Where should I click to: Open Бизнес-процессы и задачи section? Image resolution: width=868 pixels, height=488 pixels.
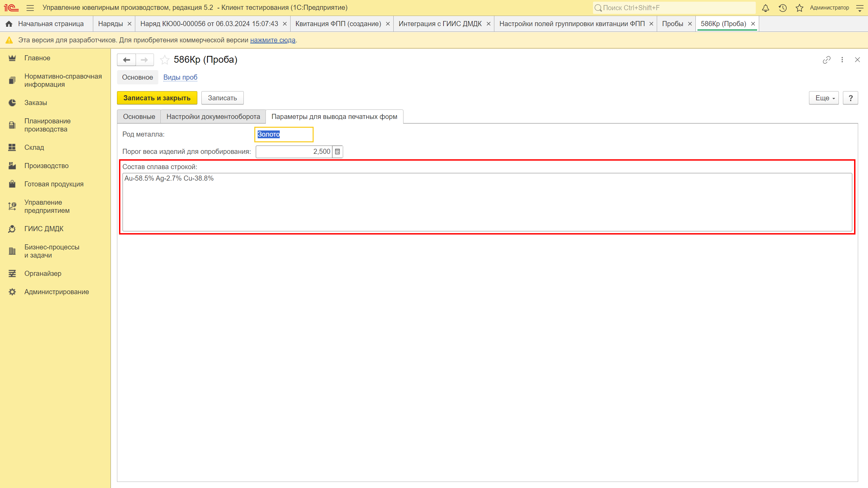click(55, 251)
